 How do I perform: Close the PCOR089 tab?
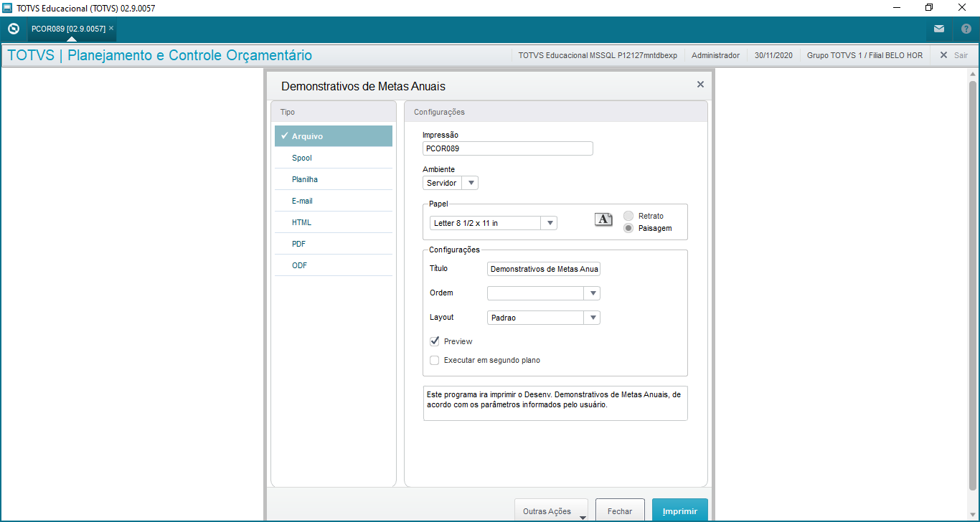point(111,28)
